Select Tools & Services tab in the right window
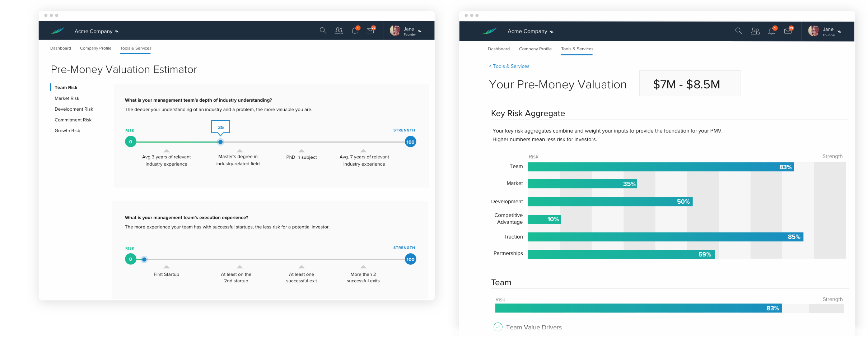The width and height of the screenshot is (868, 347). tap(577, 49)
